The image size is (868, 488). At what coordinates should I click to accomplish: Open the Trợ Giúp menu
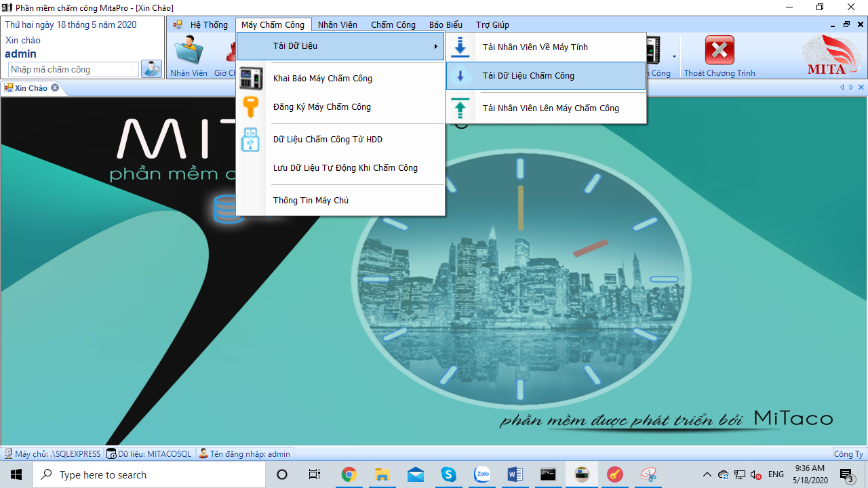pyautogui.click(x=492, y=24)
